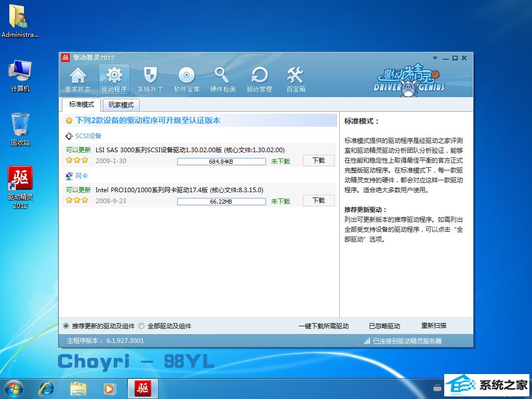Click the 驱动精灵2012 title bar logo icon
Image resolution: width=532 pixels, height=399 pixels.
tap(65, 57)
